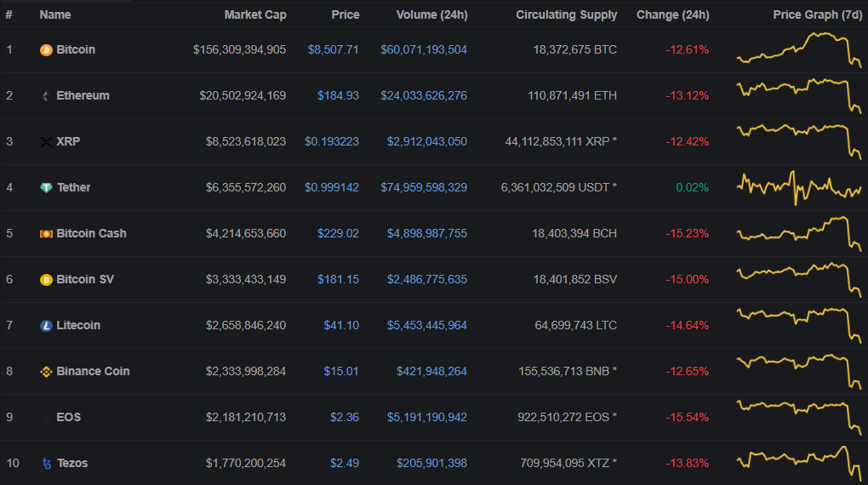
Task: Sort by Circulating Supply column header
Action: tap(566, 14)
